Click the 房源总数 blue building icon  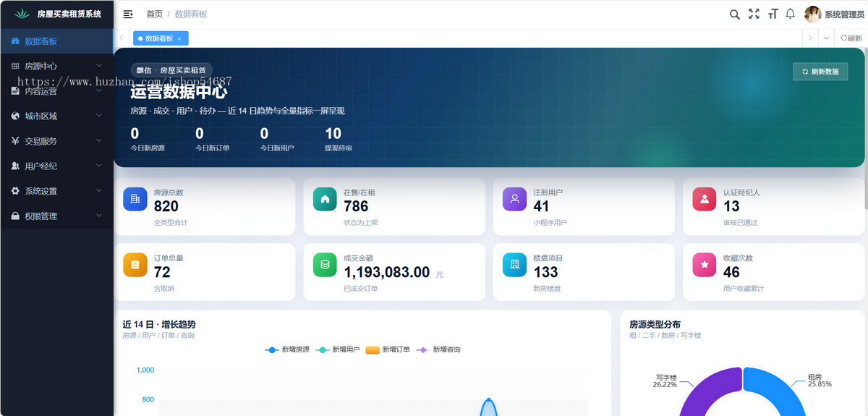135,199
